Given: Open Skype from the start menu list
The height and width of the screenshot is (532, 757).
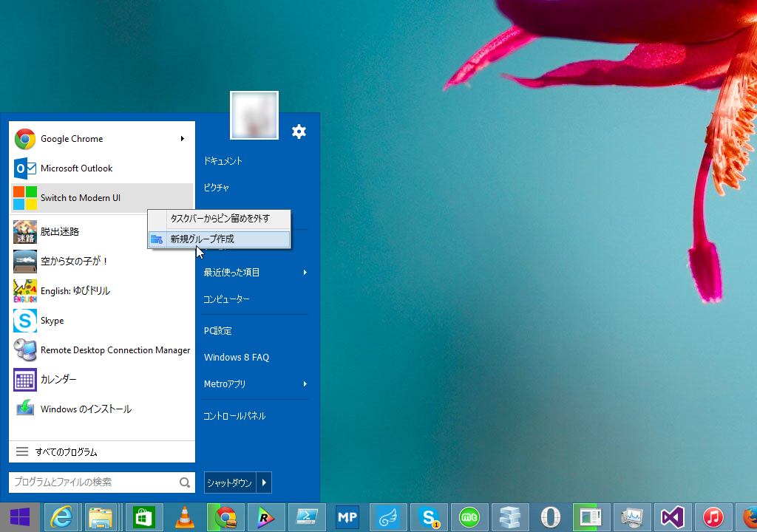Looking at the screenshot, I should coord(101,321).
